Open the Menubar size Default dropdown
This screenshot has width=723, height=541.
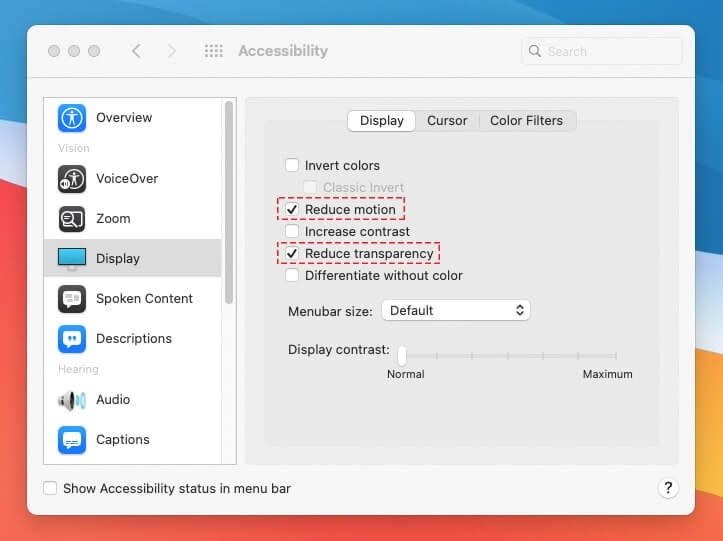pyautogui.click(x=456, y=310)
